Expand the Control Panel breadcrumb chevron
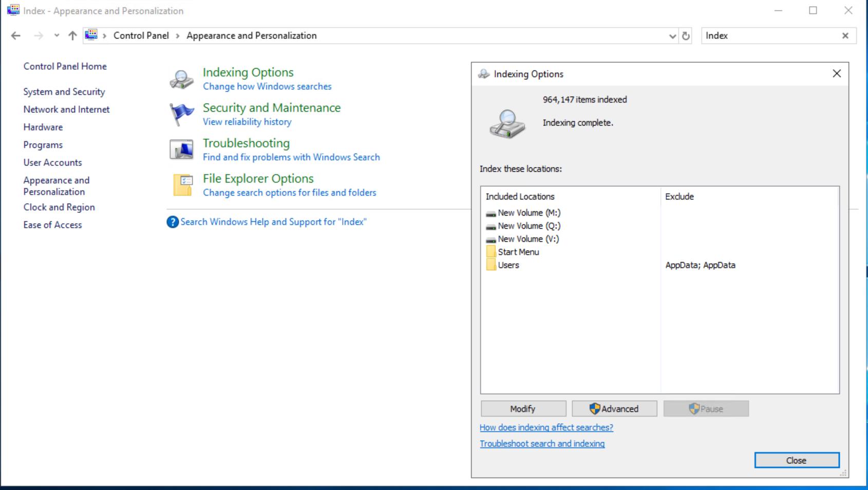This screenshot has width=868, height=490. pos(178,35)
